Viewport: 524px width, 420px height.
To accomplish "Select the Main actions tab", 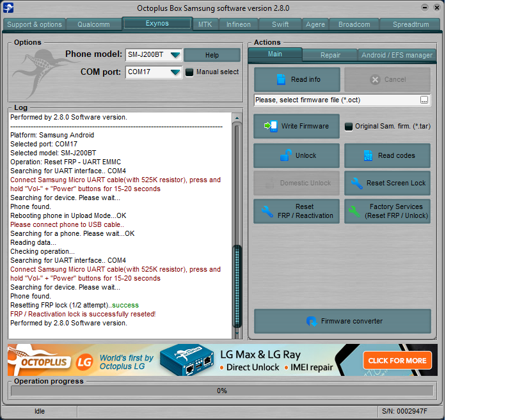I will pyautogui.click(x=275, y=54).
